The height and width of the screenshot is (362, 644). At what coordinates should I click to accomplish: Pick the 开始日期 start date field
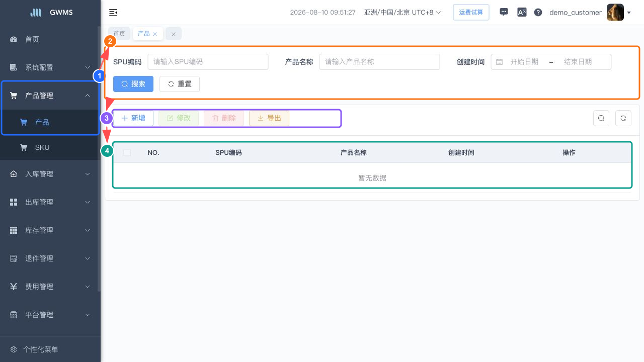click(x=524, y=62)
